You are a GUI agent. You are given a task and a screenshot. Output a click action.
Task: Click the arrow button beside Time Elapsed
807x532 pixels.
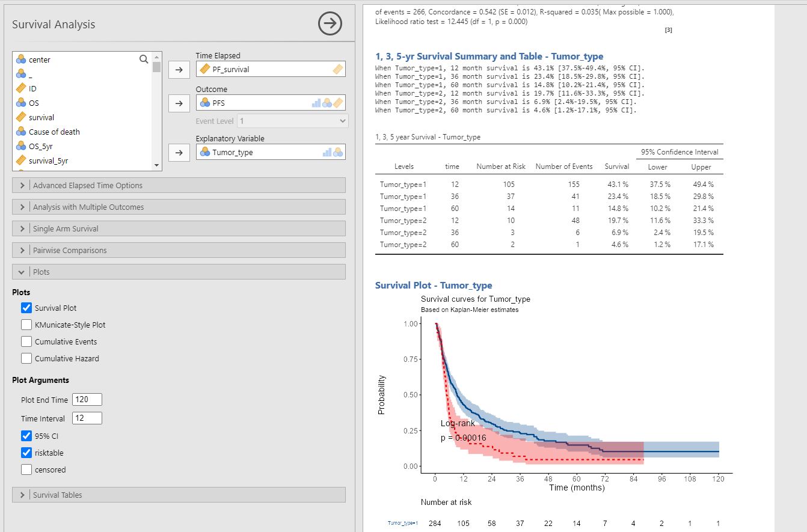tap(179, 69)
